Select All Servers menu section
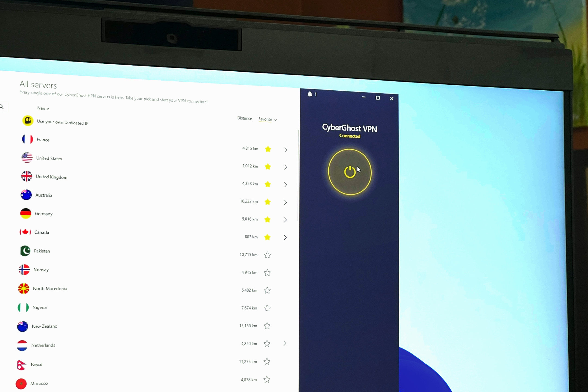Screen dimensions: 588x392 click(x=38, y=84)
